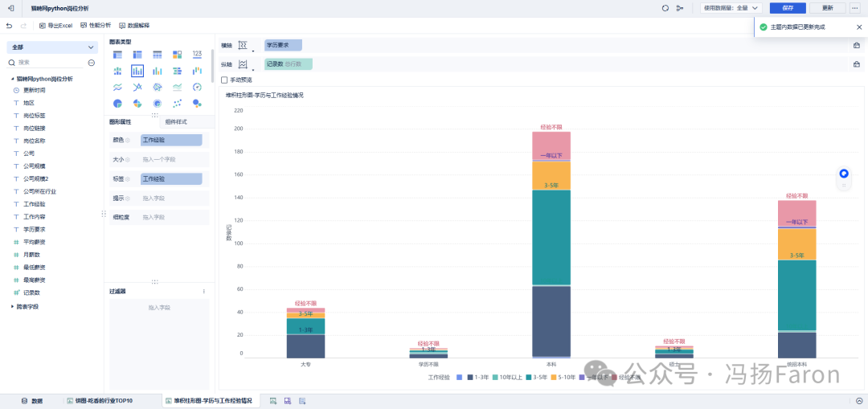The image size is (868, 409).
Task: Switch to the 组件样式 tab
Action: (x=176, y=122)
